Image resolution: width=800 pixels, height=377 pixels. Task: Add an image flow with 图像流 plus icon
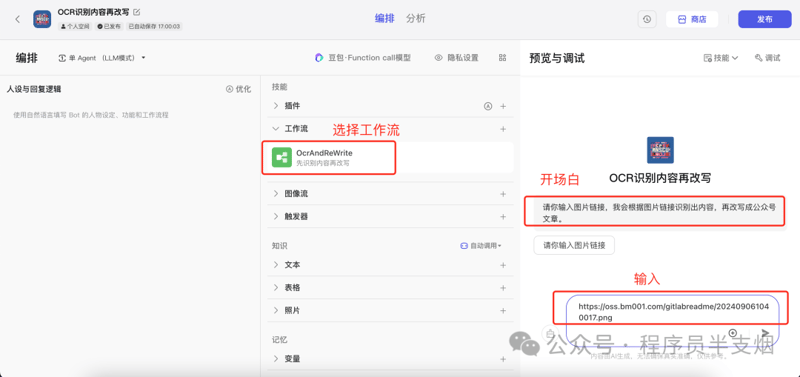pos(503,194)
